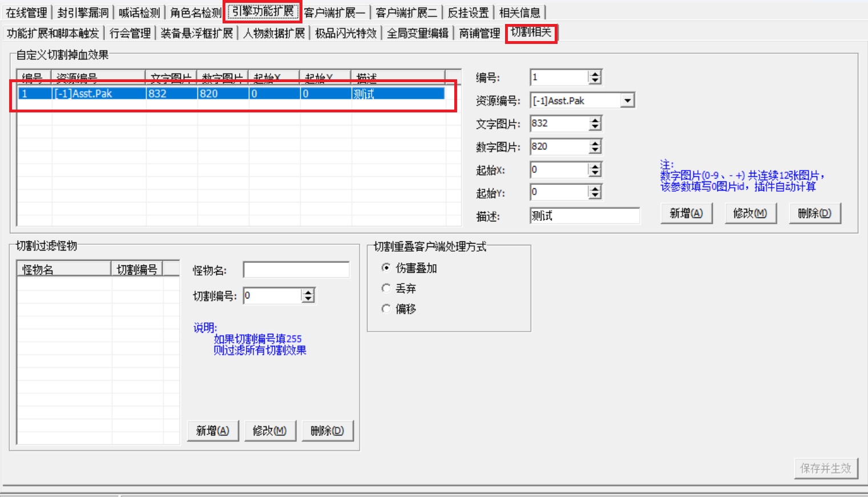Increase the 编号 spinner value
Image resolution: width=868 pixels, height=497 pixels.
click(595, 74)
